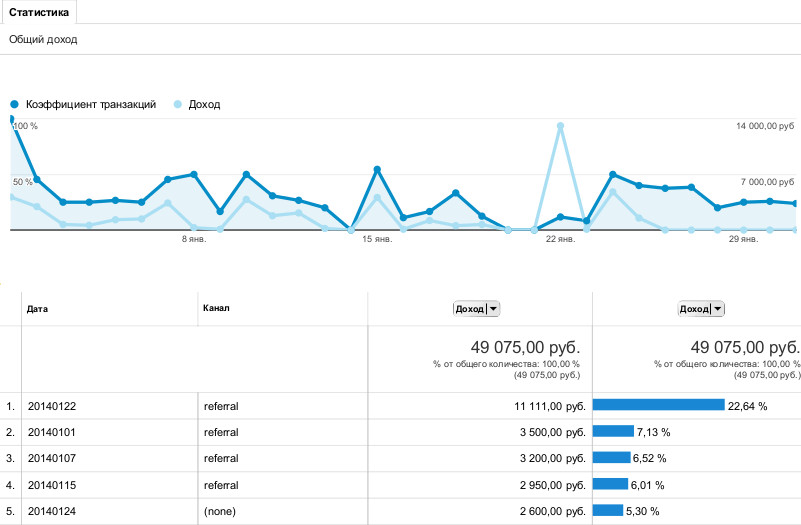Click the 6,52 % percentage bar
This screenshot has width=801, height=525.
612,457
